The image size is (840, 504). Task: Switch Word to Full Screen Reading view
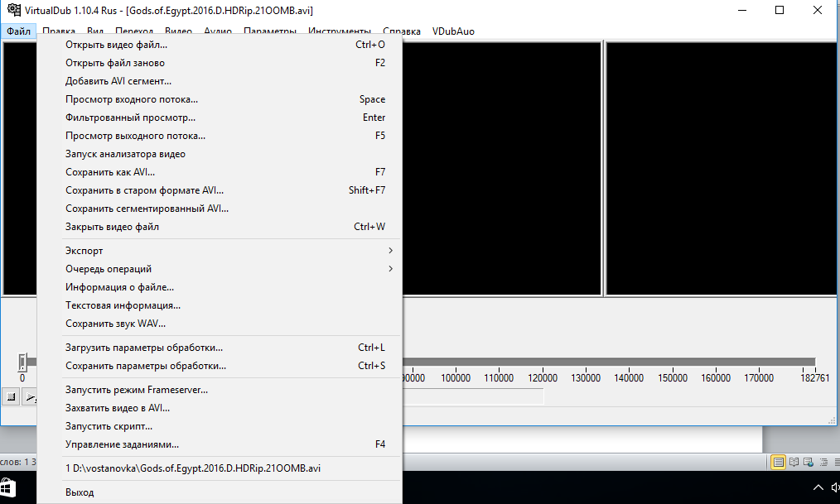[794, 462]
